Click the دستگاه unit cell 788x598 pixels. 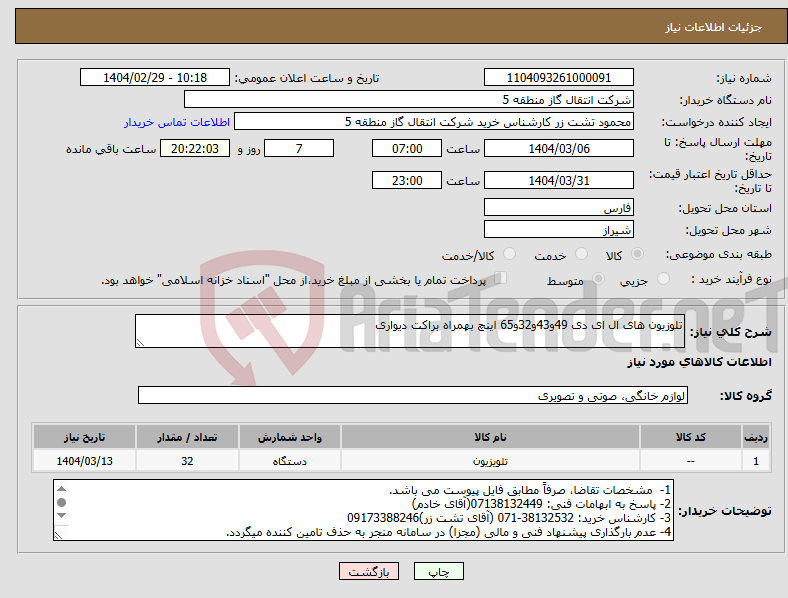point(289,461)
